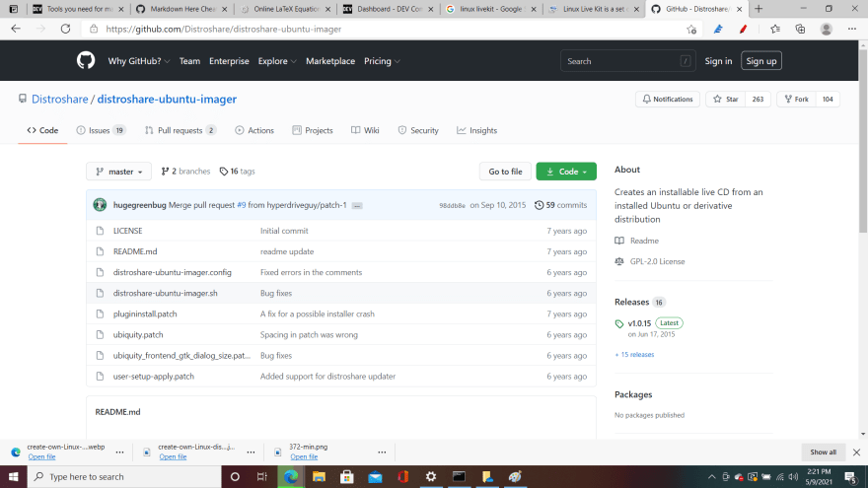Open Microsoft Store from taskbar
Screen dimensions: 868x488
coord(347,476)
